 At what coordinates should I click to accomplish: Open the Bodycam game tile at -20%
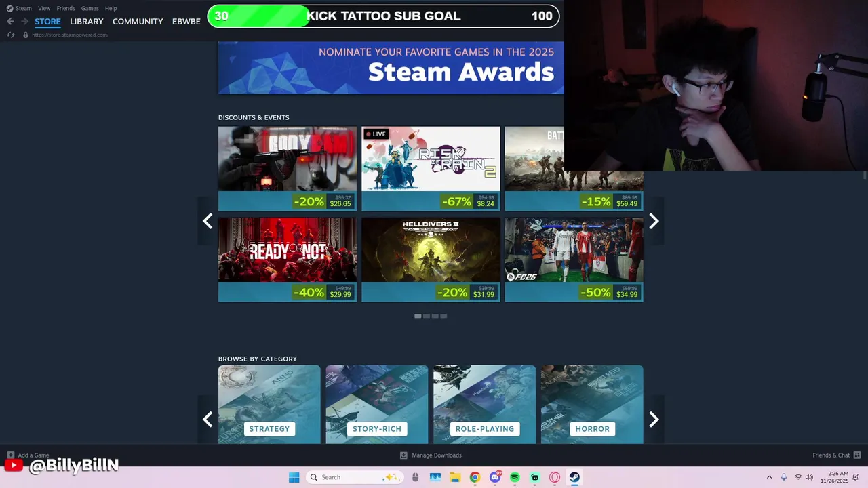[x=288, y=169]
